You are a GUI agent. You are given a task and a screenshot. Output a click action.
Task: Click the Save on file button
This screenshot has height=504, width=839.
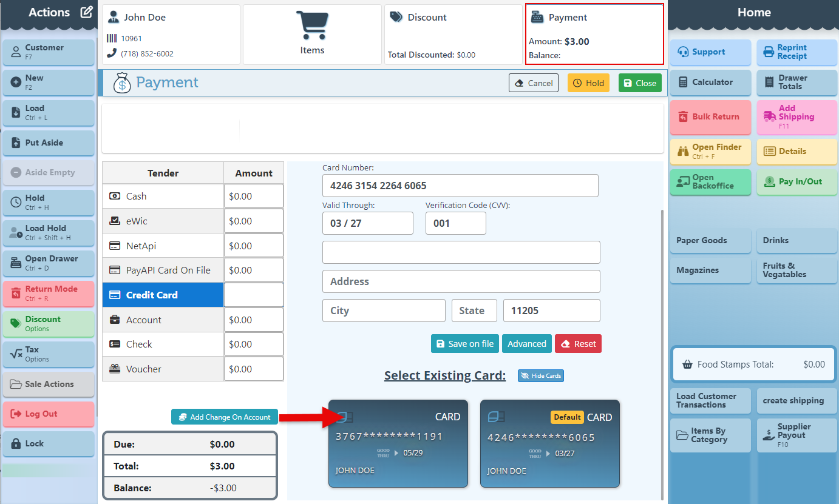pyautogui.click(x=464, y=344)
